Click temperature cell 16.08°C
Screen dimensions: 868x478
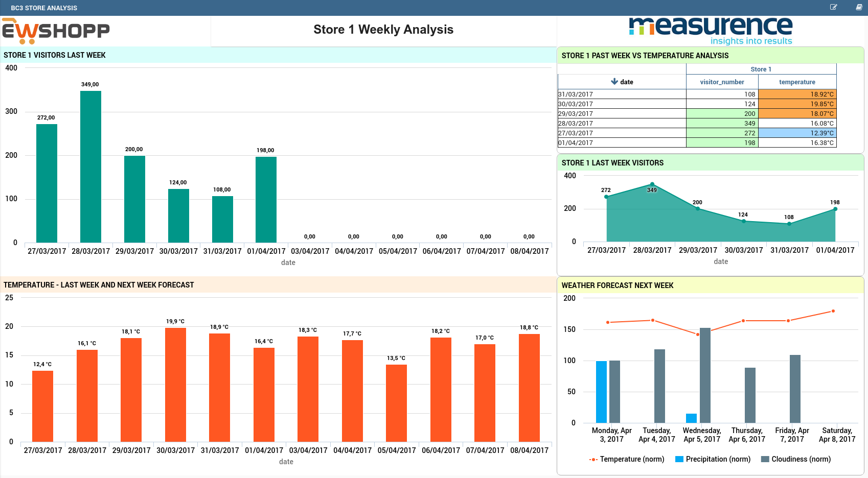[797, 123]
